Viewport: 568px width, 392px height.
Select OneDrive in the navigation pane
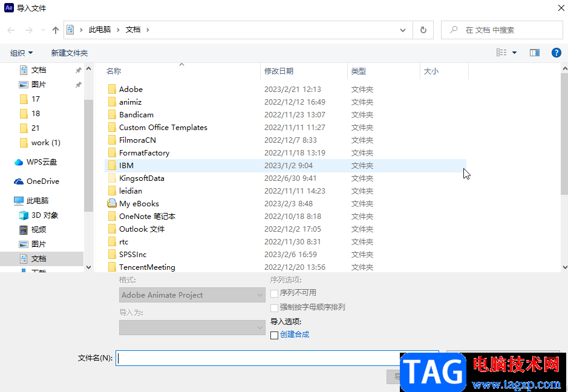tap(43, 181)
